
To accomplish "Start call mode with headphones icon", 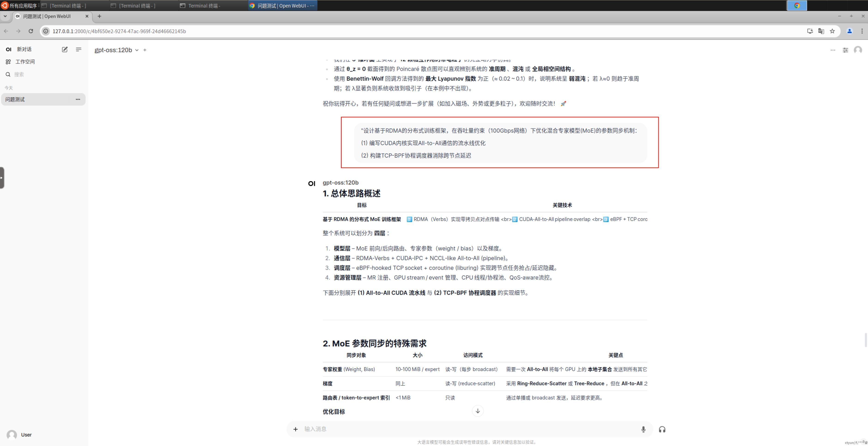I will coord(662,429).
